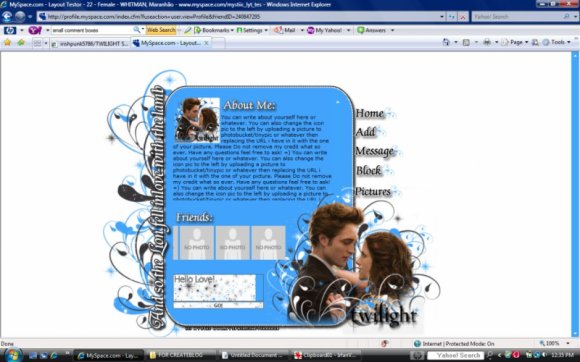
Task: Click the Home icon in IE command bar
Action: click(x=446, y=43)
